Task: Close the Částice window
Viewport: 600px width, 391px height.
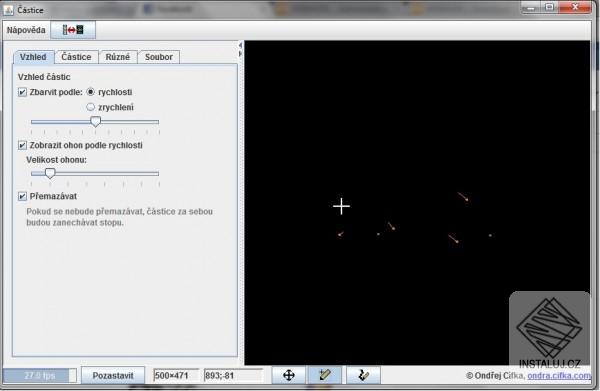Action: [x=575, y=8]
